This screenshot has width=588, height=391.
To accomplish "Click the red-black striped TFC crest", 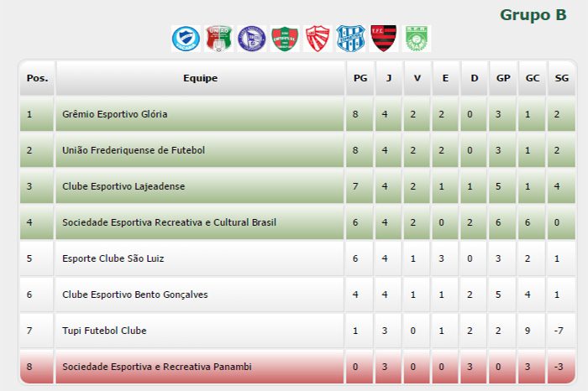I will point(384,39).
